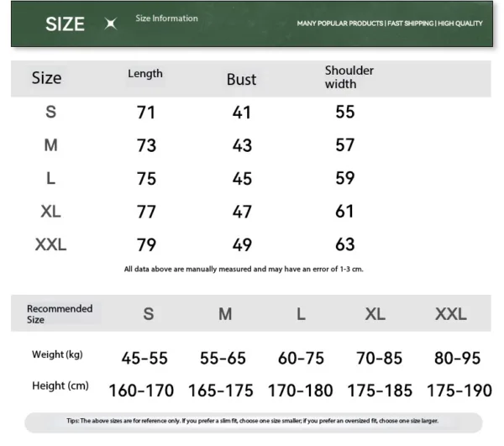This screenshot has height=446, width=504.
Task: Select the Length column header
Action: pos(145,74)
